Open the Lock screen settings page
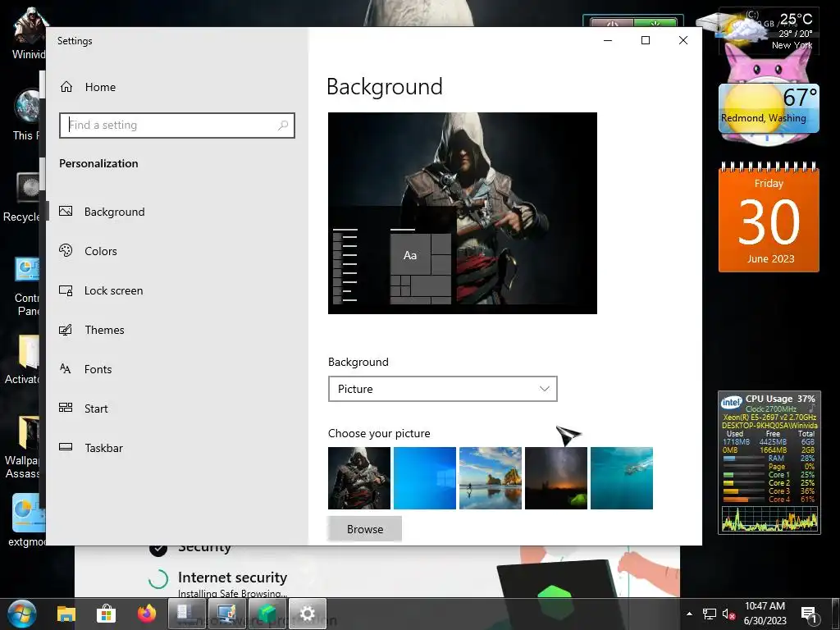This screenshot has height=630, width=840. pyautogui.click(x=101, y=290)
